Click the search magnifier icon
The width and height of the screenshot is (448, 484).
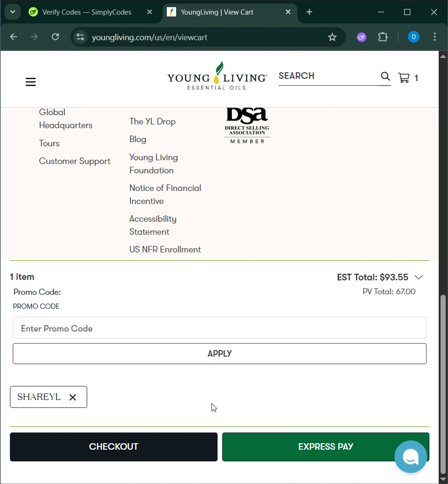point(385,76)
